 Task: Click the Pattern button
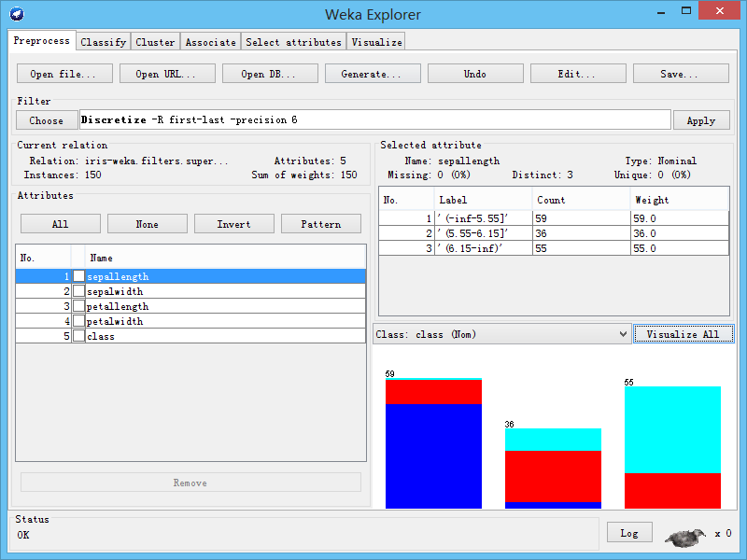coord(321,224)
